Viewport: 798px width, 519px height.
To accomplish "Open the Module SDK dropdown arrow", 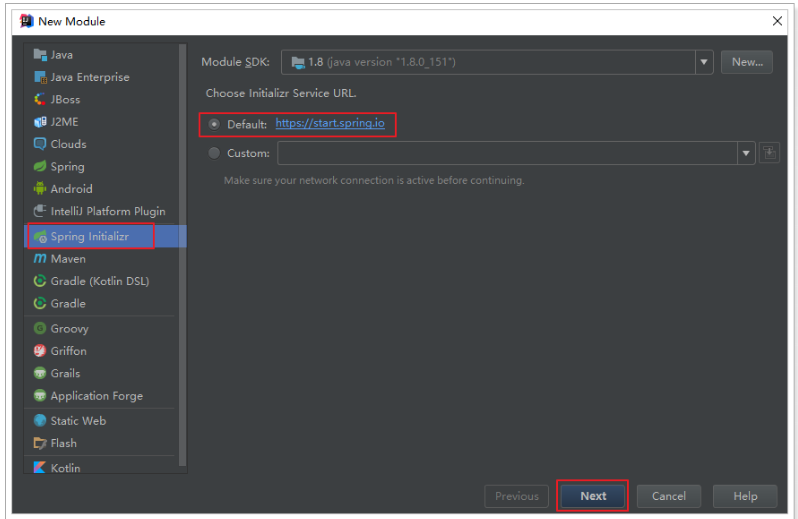I will [x=704, y=62].
